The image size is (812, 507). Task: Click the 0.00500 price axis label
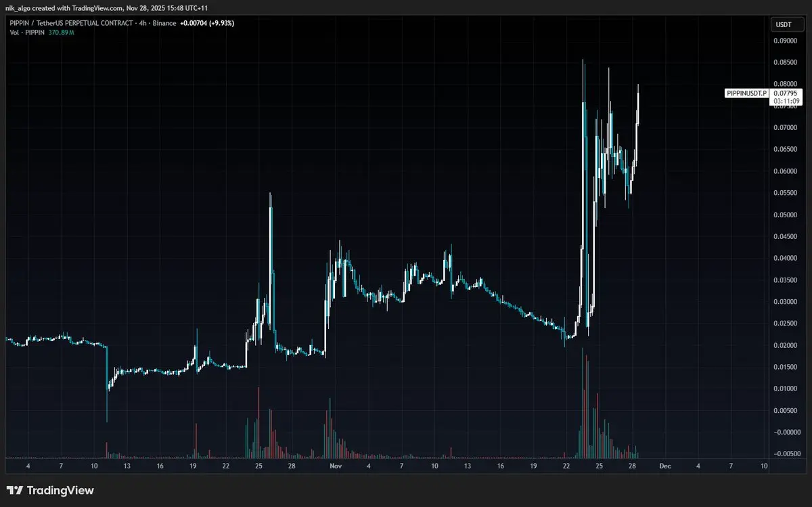[786, 410]
